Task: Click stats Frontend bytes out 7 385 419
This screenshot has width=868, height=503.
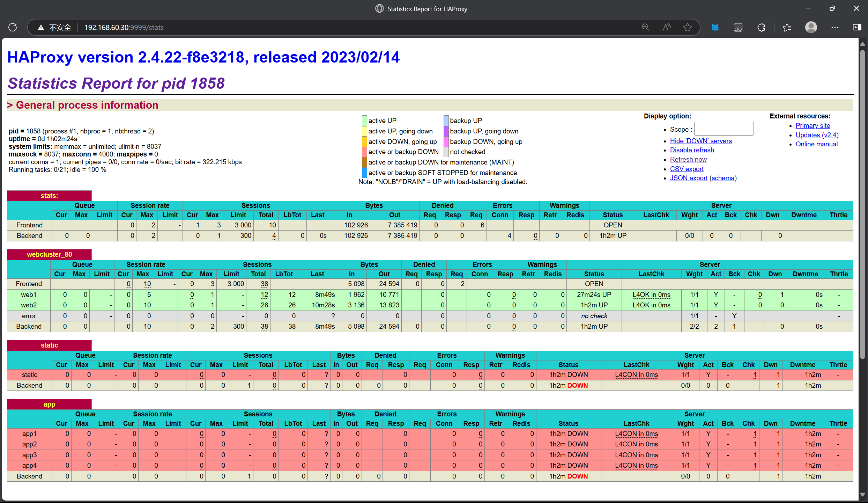Action: point(402,225)
